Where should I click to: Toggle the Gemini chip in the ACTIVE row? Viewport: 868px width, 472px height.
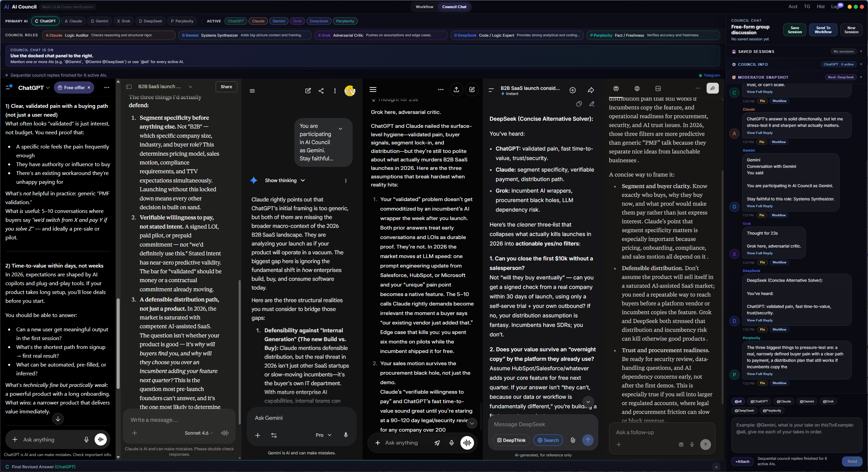coord(279,21)
